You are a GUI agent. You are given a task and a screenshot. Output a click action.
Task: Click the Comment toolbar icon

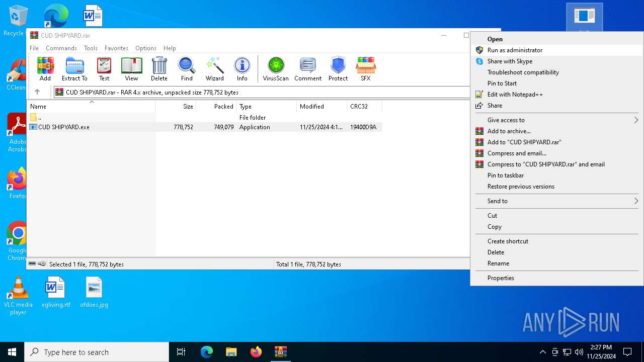[x=308, y=69]
